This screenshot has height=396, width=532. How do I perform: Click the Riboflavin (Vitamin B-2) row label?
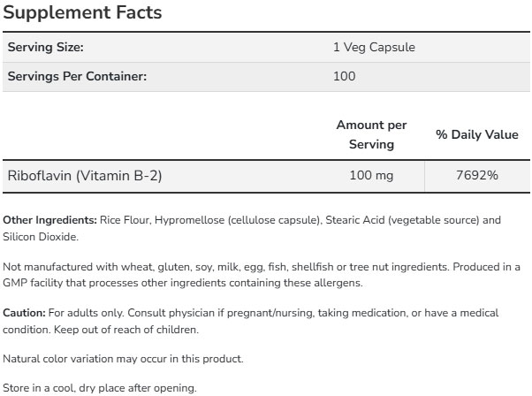(x=84, y=175)
